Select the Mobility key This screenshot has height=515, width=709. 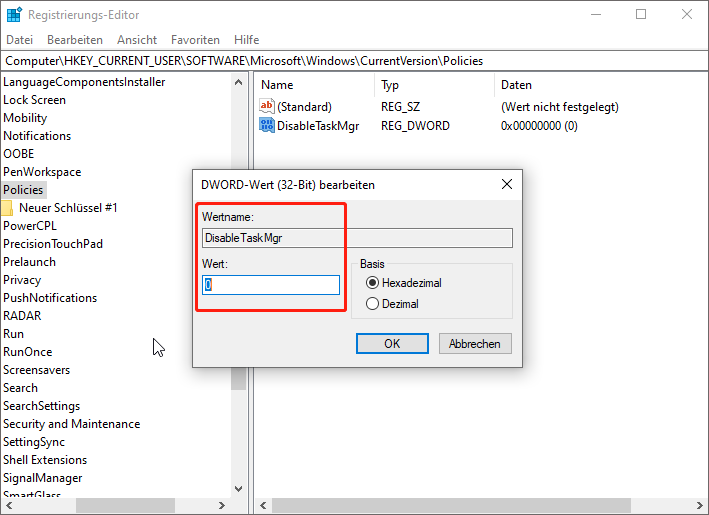click(25, 118)
